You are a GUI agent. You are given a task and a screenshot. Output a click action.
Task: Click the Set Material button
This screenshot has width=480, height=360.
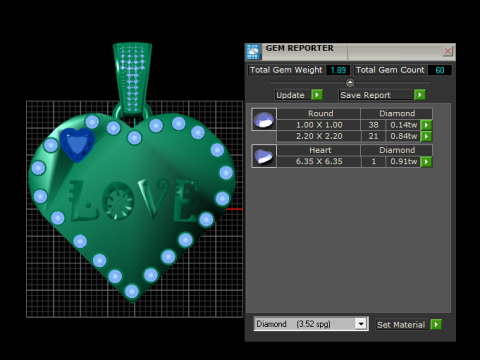[x=402, y=325]
